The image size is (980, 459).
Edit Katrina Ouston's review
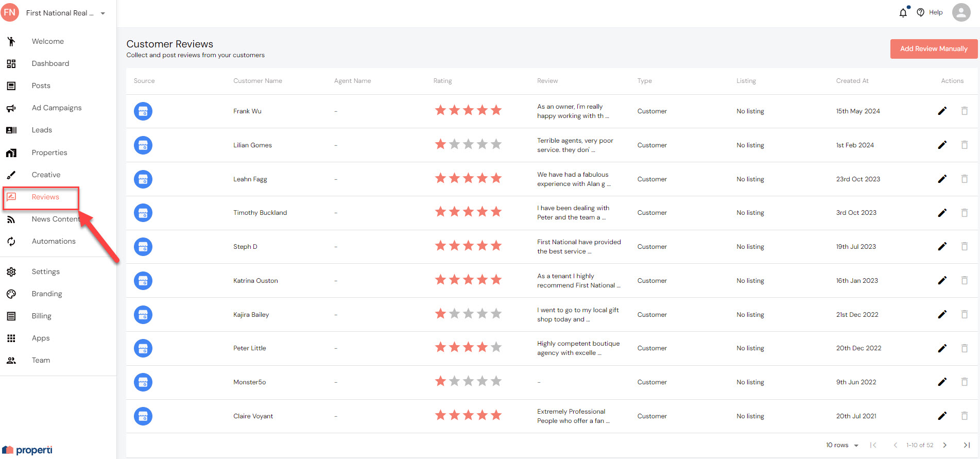click(942, 280)
